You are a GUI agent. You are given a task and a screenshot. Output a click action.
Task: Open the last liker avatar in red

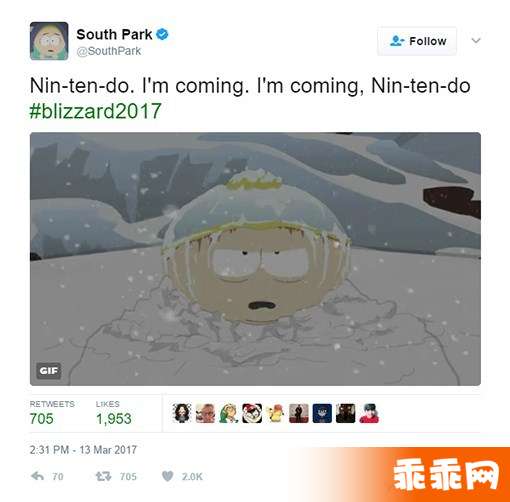pyautogui.click(x=369, y=413)
